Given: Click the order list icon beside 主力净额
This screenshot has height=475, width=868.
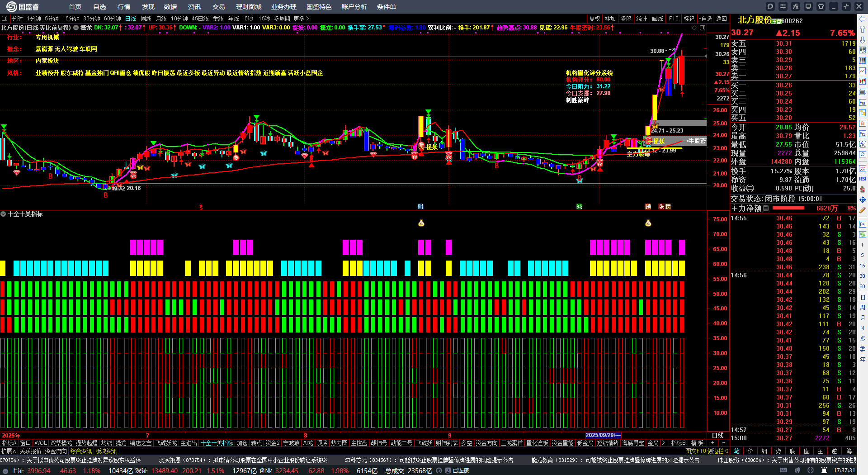Looking at the screenshot, I should pyautogui.click(x=766, y=208).
